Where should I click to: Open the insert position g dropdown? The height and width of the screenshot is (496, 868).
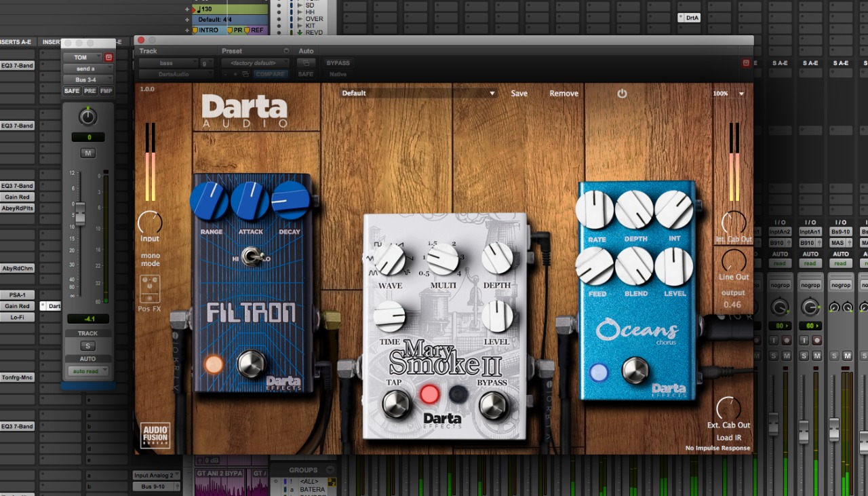(207, 63)
